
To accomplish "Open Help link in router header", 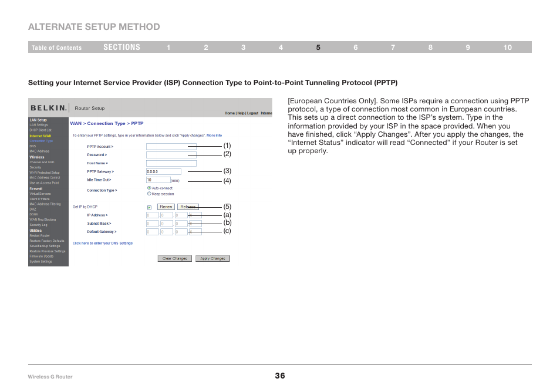I will coord(241,113).
